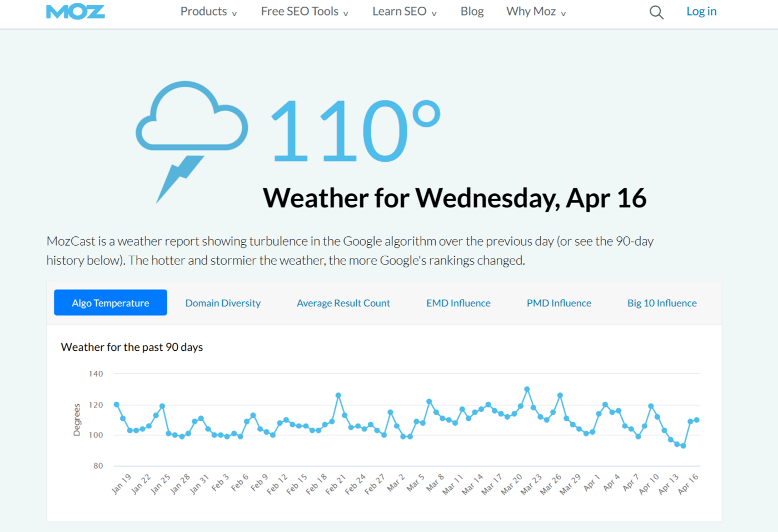Click the Moz logo
778x532 pixels.
pos(76,12)
